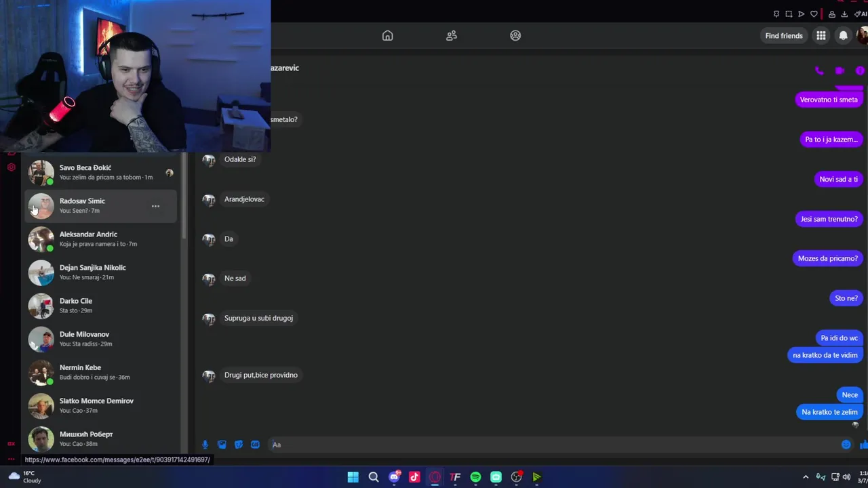Show hidden system tray icons
The height and width of the screenshot is (488, 868).
[x=806, y=477]
